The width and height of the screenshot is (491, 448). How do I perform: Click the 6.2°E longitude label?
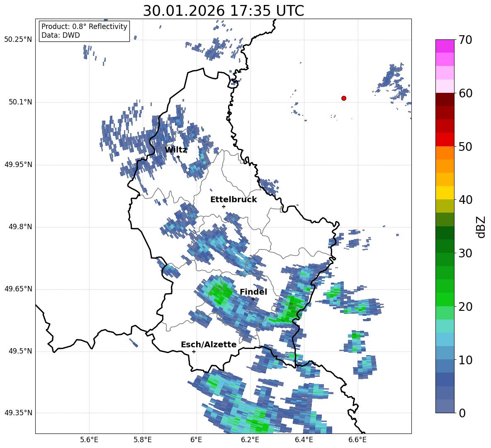click(250, 440)
